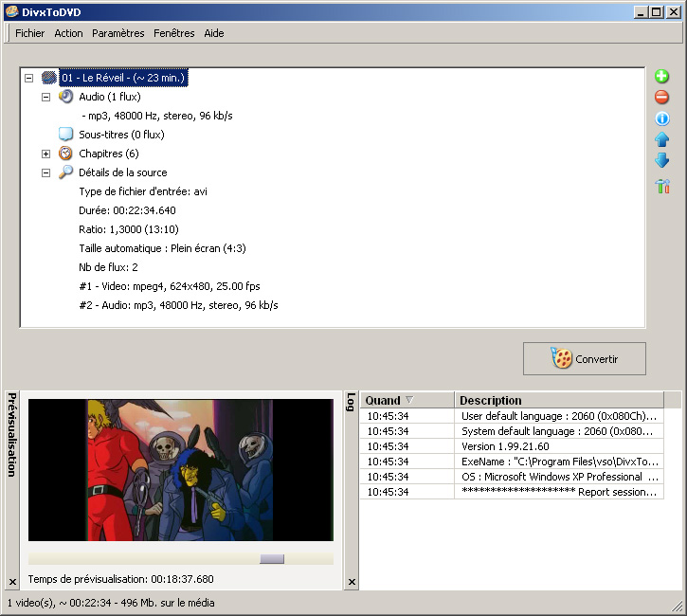Maximize the DivxToDVD window
The image size is (687, 616).
pyautogui.click(x=657, y=11)
